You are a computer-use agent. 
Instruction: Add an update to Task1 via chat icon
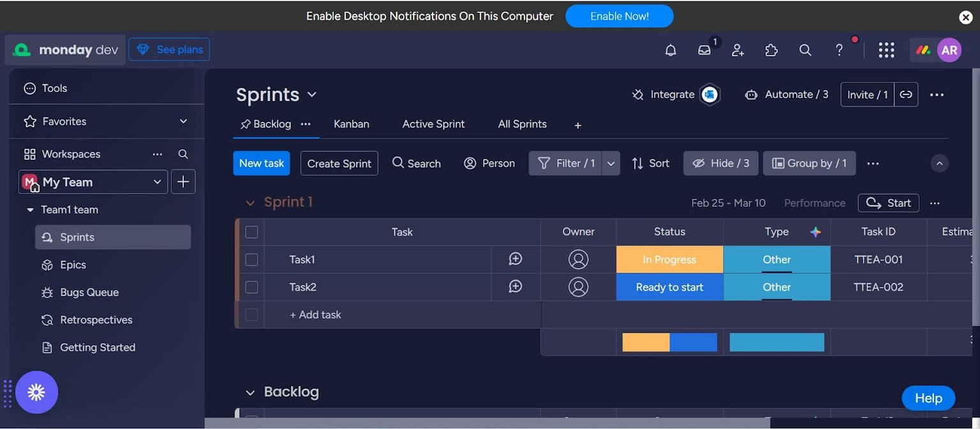click(x=516, y=259)
